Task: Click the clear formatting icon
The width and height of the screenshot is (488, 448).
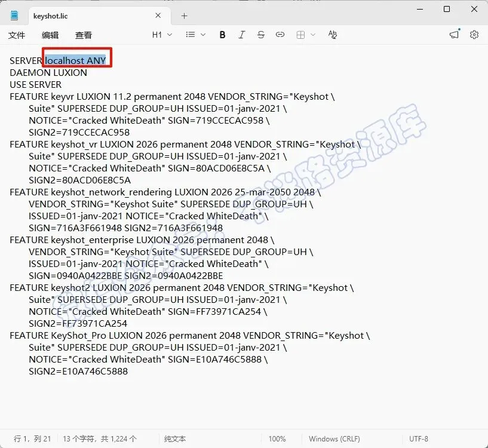Action: [x=332, y=35]
